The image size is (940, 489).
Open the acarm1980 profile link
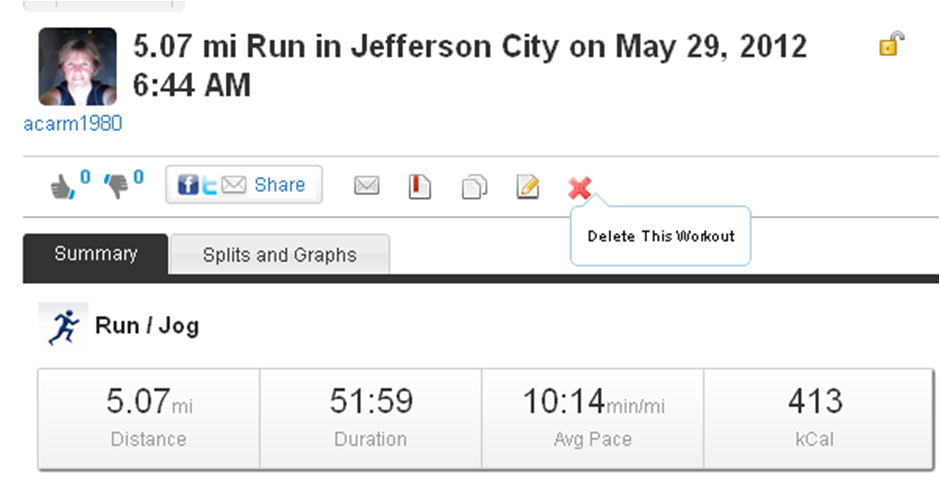coord(72,123)
